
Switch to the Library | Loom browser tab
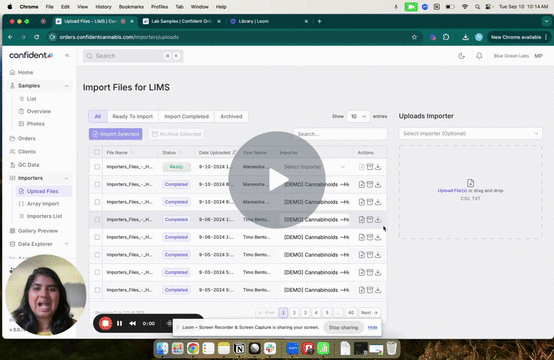pos(254,21)
